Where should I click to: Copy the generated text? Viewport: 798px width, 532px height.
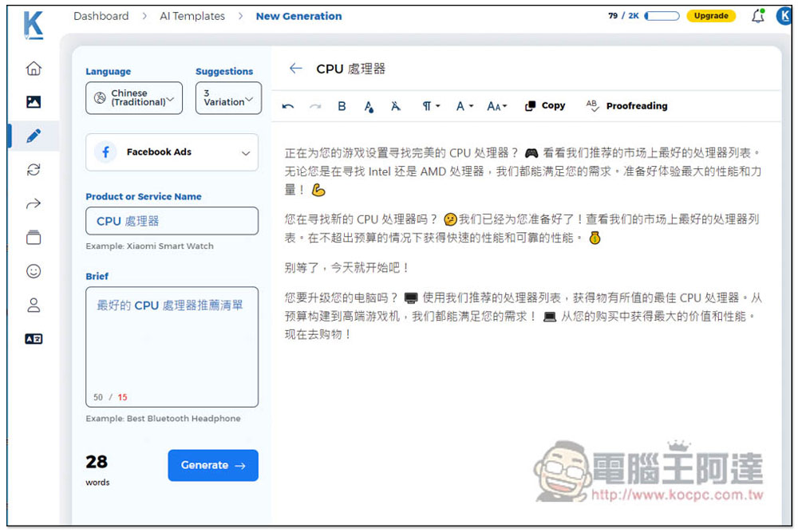point(545,105)
